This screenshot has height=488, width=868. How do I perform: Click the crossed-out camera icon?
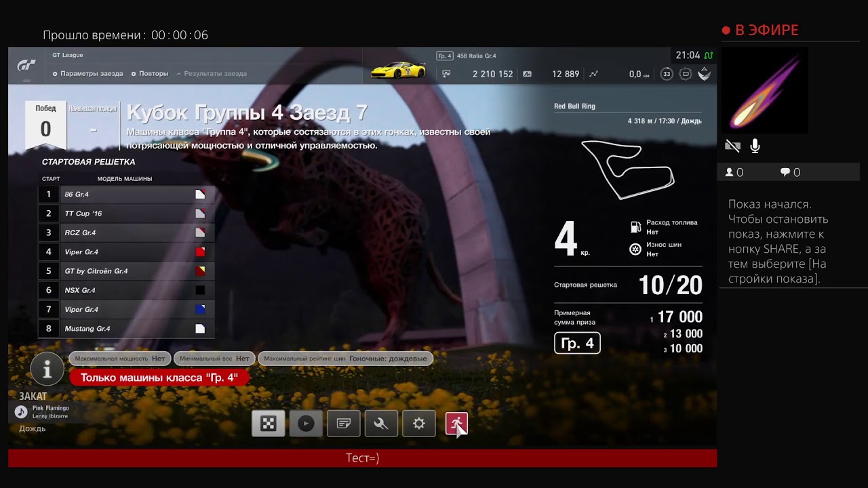(732, 146)
